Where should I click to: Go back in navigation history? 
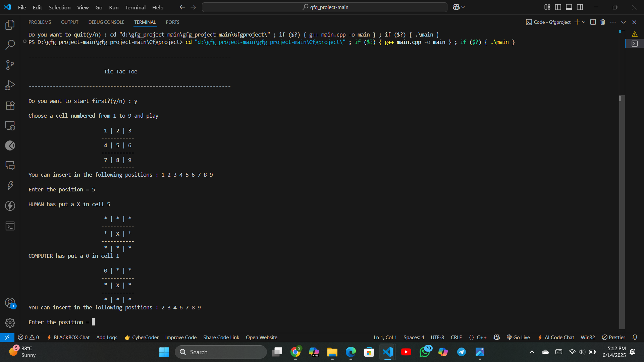coord(182,7)
